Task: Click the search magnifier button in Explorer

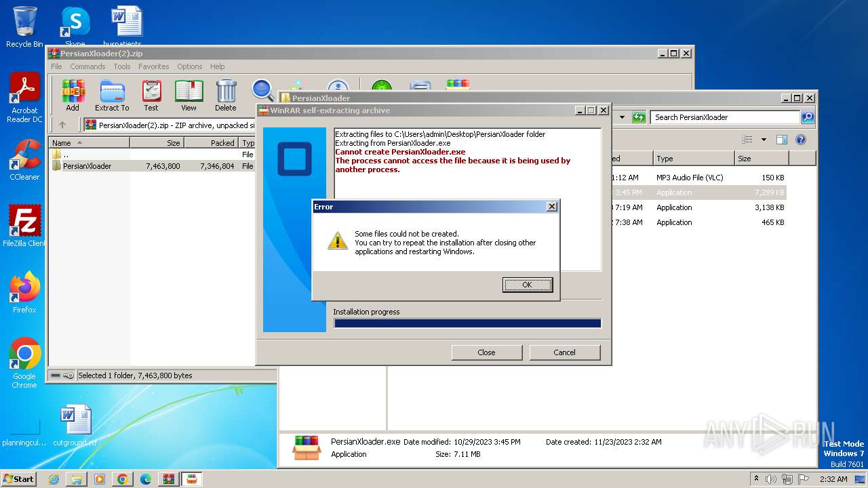Action: [x=807, y=117]
